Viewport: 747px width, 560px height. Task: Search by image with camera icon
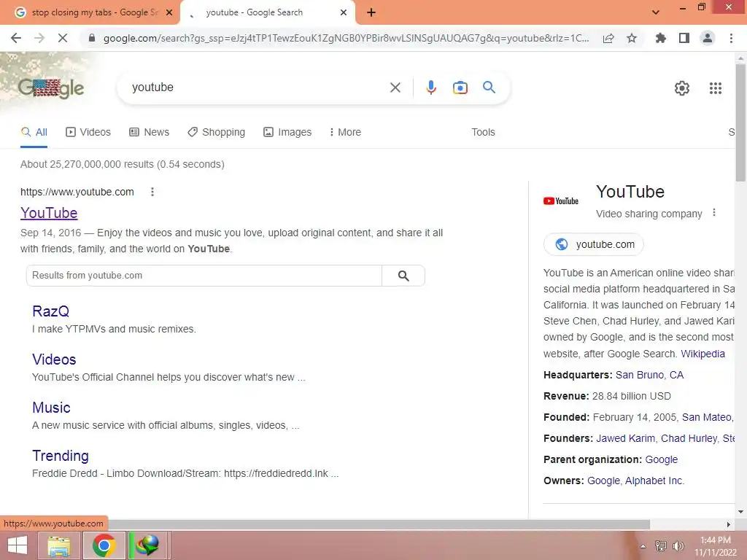pos(460,87)
